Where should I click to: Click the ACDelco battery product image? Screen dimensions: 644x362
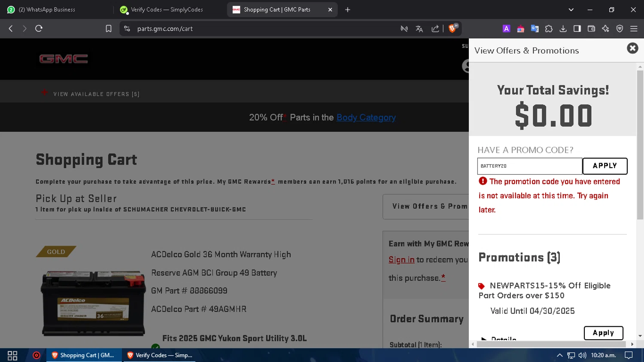(x=93, y=303)
